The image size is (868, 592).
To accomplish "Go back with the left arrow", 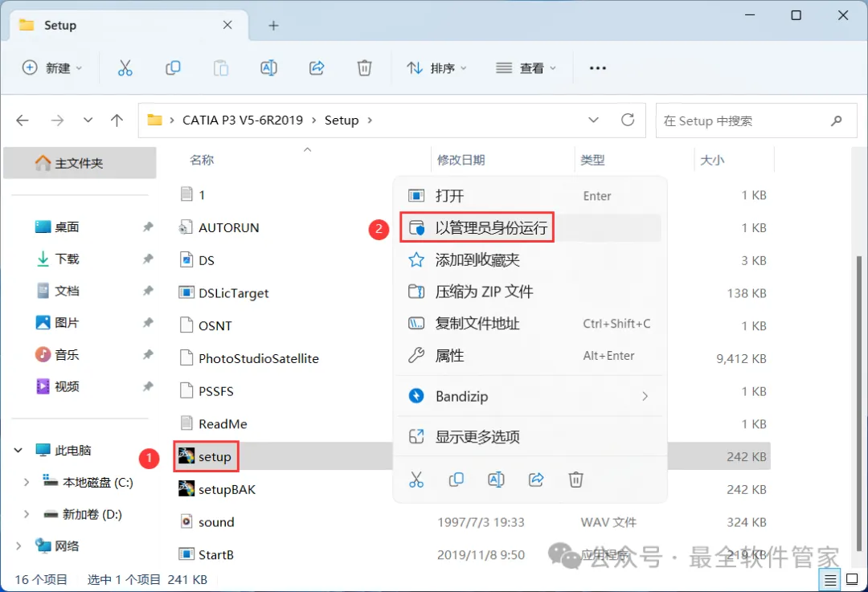I will tap(23, 120).
